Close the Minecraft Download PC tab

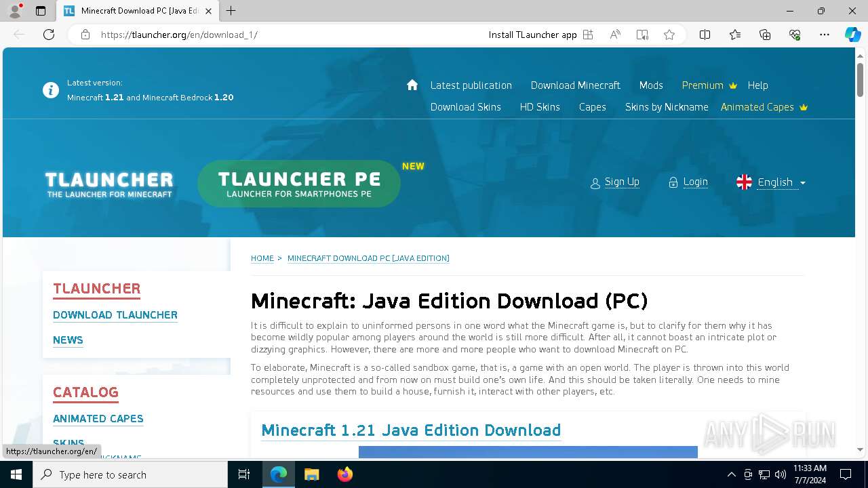coord(209,11)
